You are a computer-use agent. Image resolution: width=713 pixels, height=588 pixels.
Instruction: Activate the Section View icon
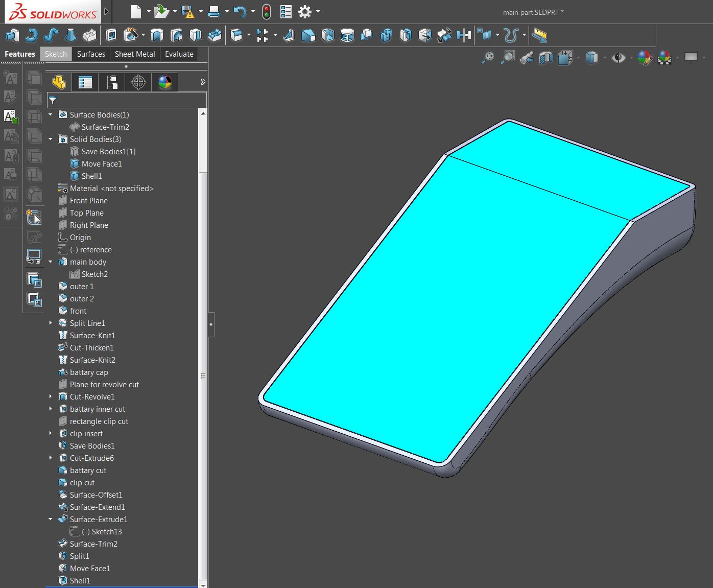(546, 58)
